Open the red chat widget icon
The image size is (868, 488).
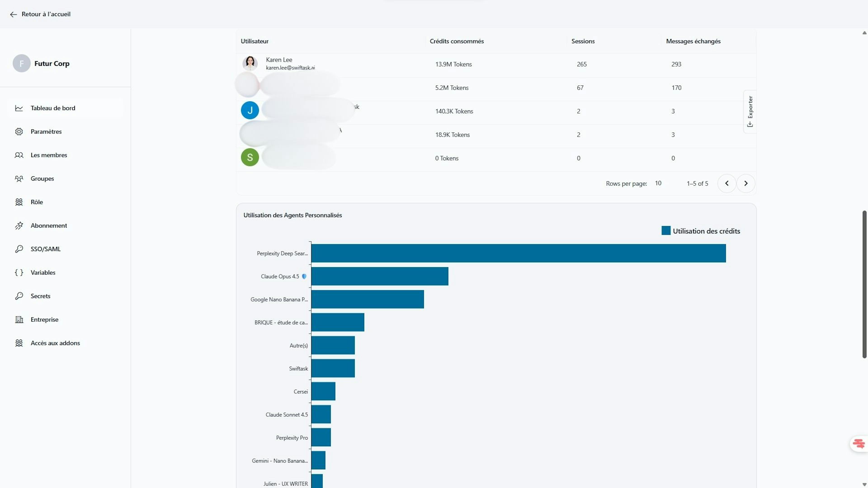[859, 443]
